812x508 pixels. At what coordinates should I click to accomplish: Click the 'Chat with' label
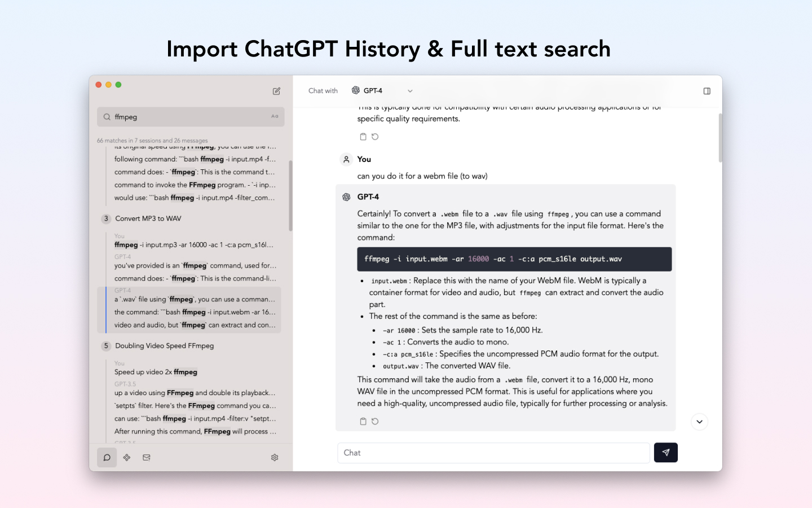point(323,91)
